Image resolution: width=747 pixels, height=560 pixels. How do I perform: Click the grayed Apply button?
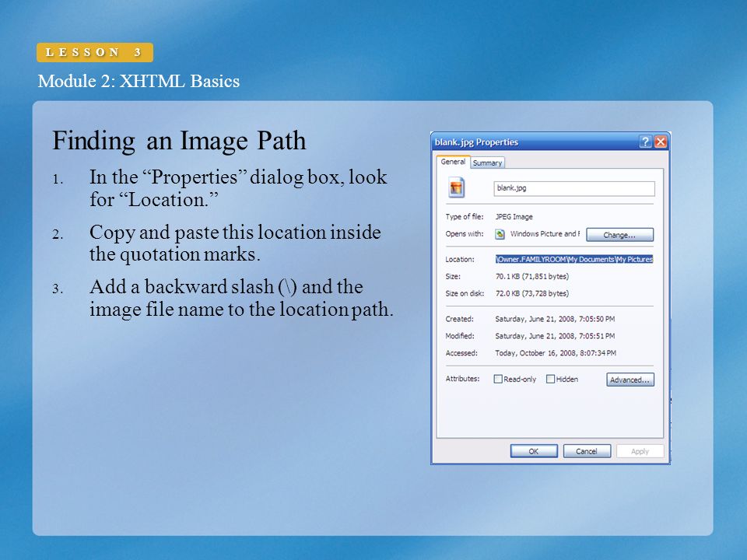click(640, 451)
